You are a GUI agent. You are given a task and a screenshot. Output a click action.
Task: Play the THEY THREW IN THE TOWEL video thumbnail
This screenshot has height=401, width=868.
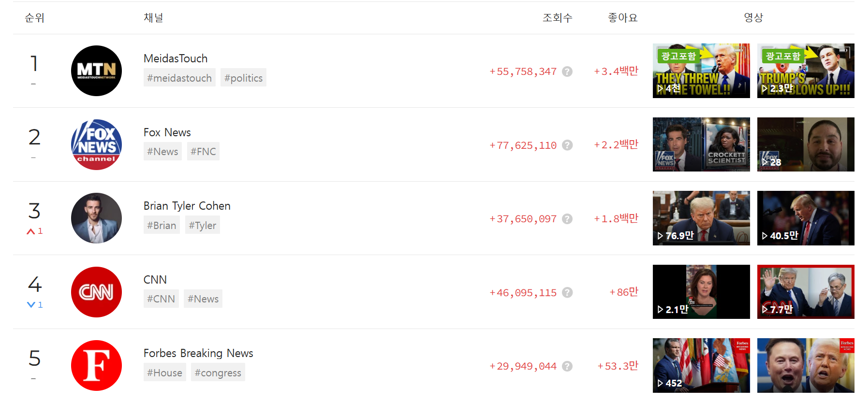coord(701,71)
